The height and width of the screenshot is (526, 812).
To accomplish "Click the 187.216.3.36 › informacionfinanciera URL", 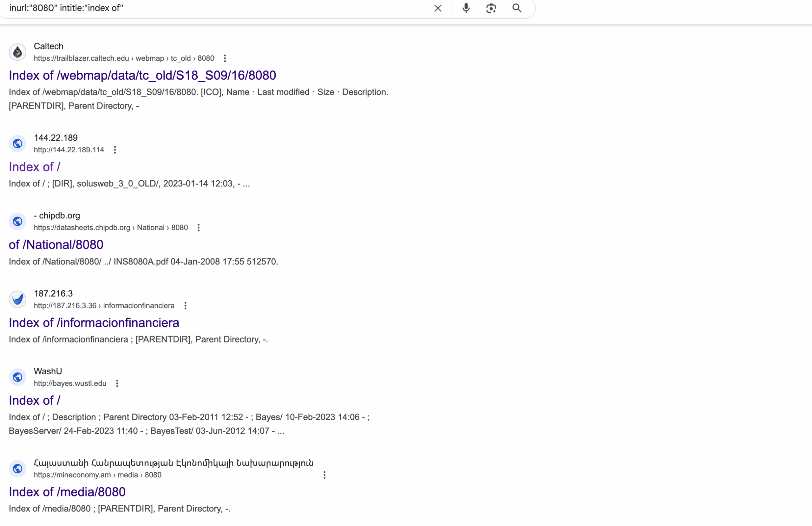I will pos(104,306).
